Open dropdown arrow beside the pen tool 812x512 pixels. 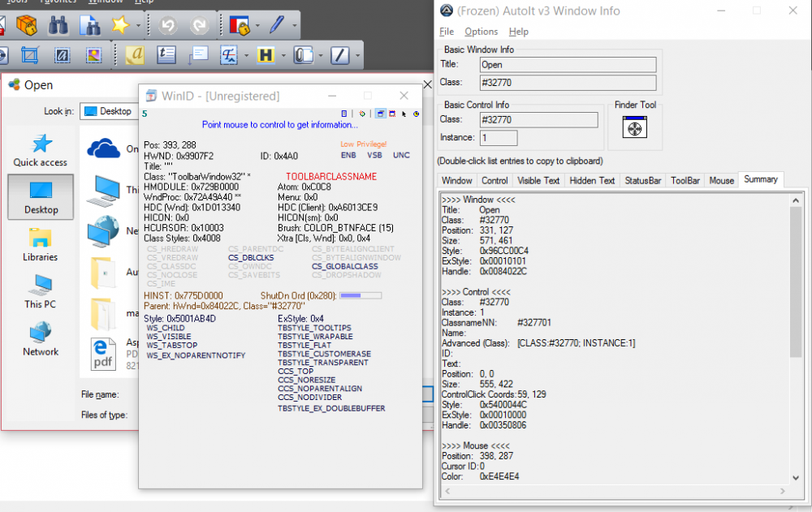[295, 25]
